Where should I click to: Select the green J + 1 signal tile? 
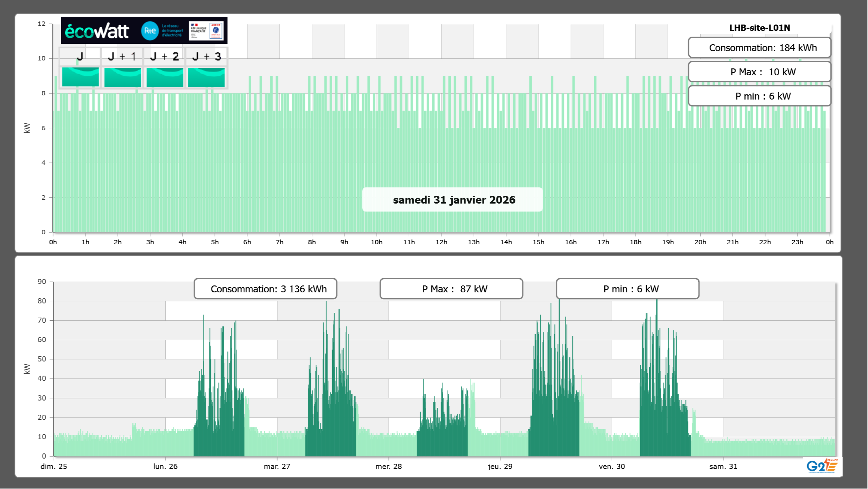point(122,77)
